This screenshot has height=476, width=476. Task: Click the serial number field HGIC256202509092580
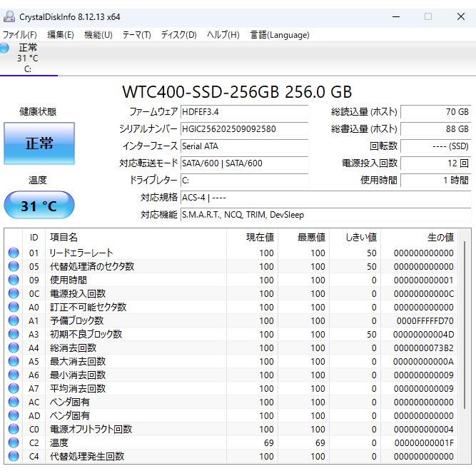pos(244,129)
